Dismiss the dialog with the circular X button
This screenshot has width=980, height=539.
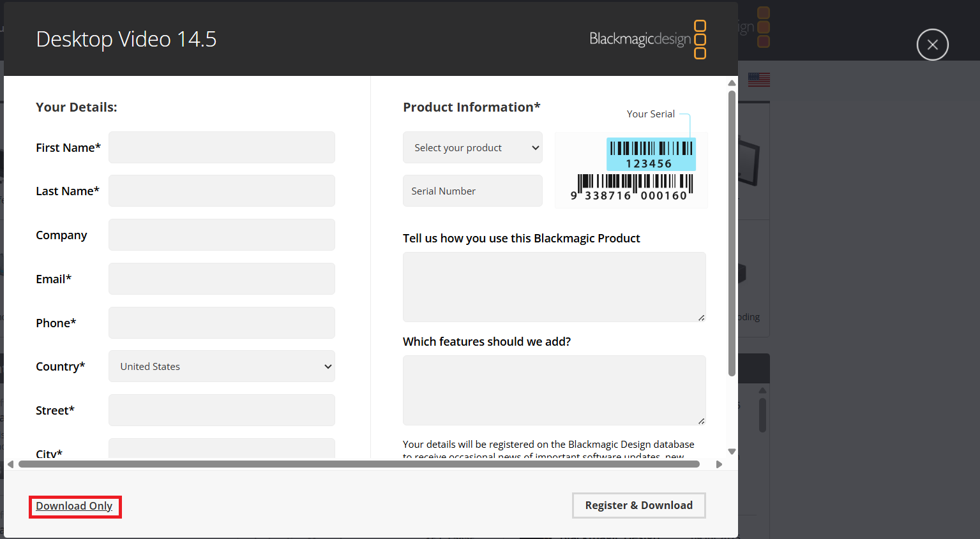(932, 45)
